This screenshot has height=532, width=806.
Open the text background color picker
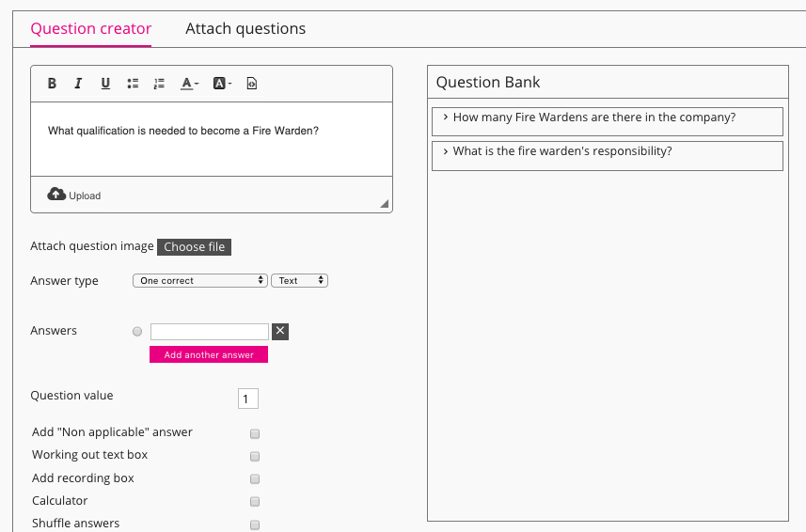click(x=221, y=84)
